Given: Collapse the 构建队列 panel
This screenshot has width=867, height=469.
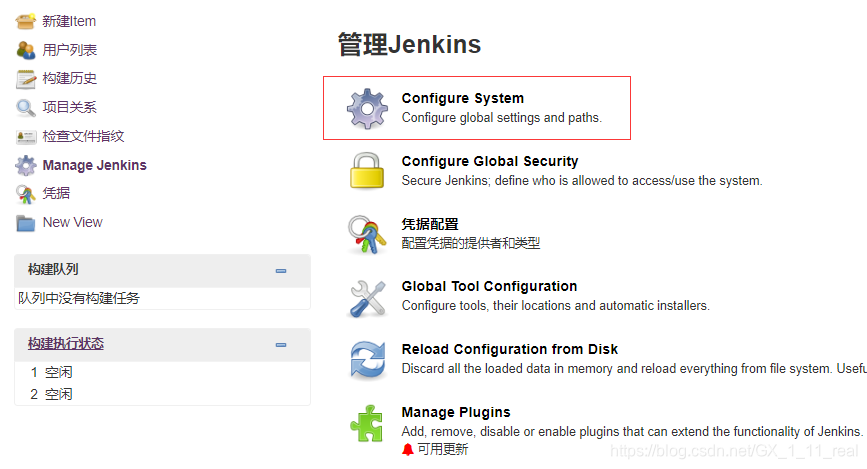Looking at the screenshot, I should click(x=281, y=271).
